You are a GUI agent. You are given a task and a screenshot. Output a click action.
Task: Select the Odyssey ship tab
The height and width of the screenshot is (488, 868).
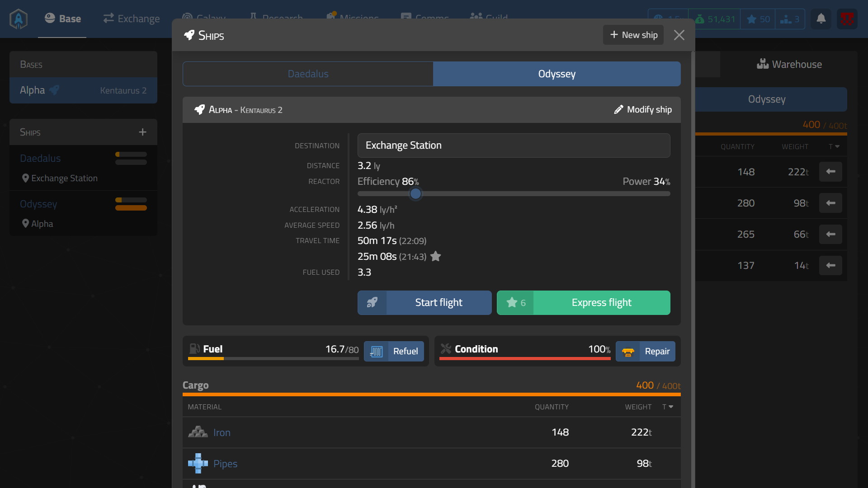pyautogui.click(x=557, y=74)
